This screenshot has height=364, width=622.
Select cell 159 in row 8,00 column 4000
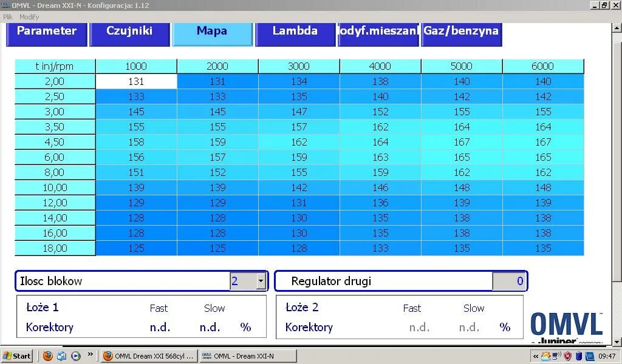click(x=380, y=172)
